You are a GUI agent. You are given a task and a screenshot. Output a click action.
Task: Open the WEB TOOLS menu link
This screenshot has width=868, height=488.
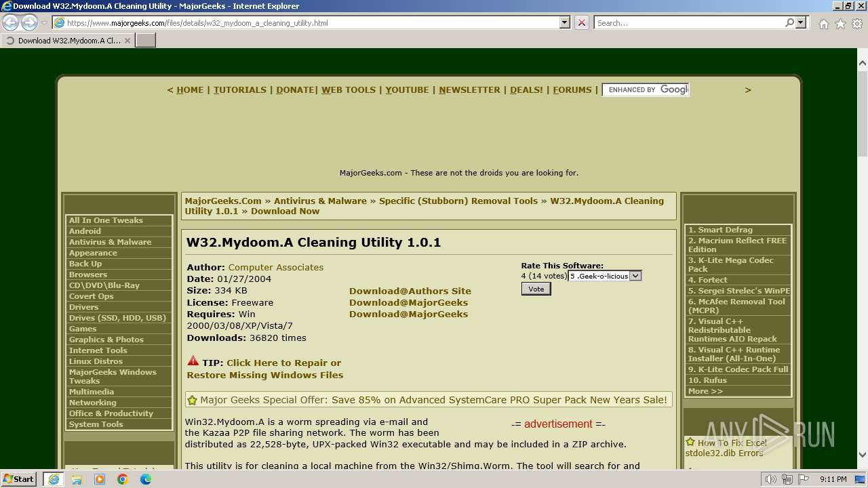pyautogui.click(x=349, y=89)
